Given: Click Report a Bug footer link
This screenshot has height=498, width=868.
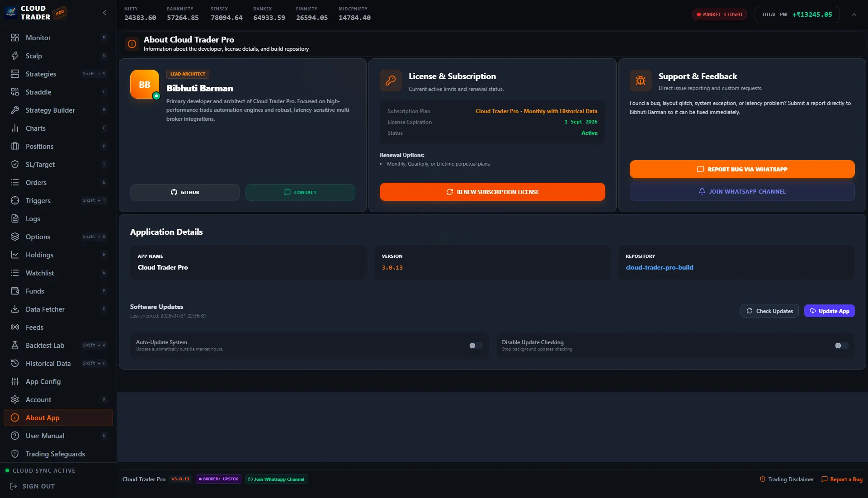Looking at the screenshot, I should click(x=842, y=479).
